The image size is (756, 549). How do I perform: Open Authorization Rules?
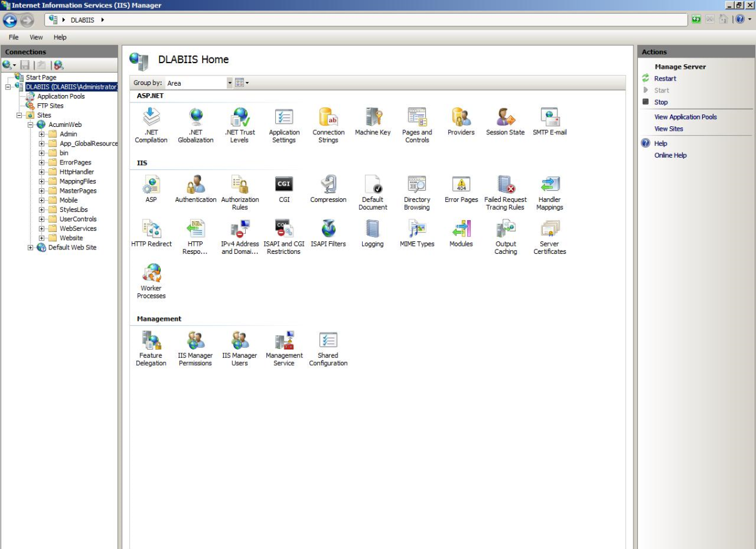click(x=240, y=193)
